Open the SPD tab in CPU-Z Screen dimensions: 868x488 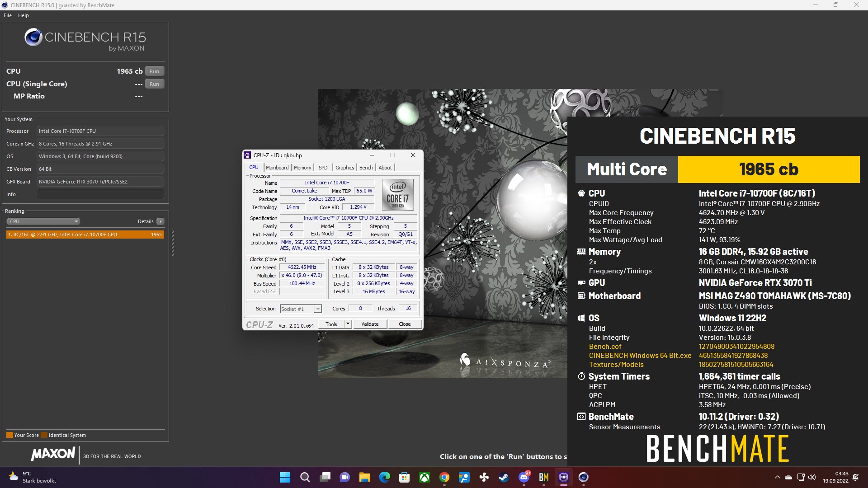323,168
